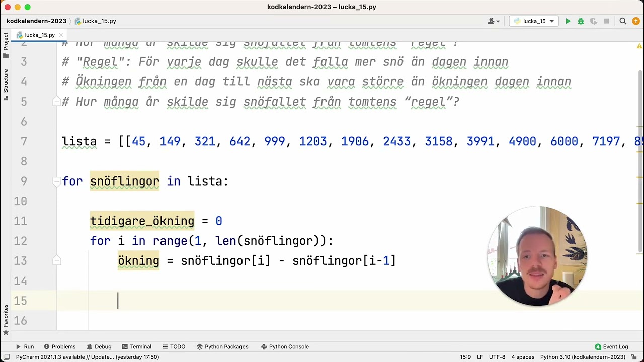Click the ökning variable on line 13

click(x=138, y=261)
